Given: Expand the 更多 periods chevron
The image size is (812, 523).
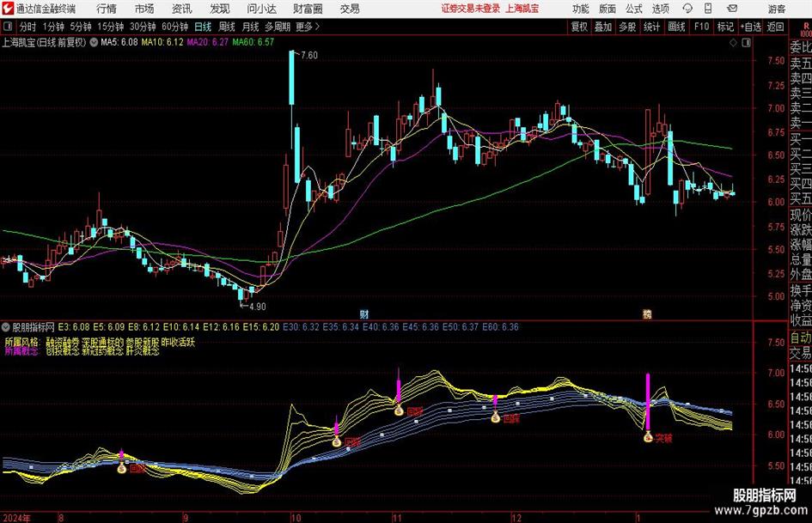Looking at the screenshot, I should tap(317, 27).
